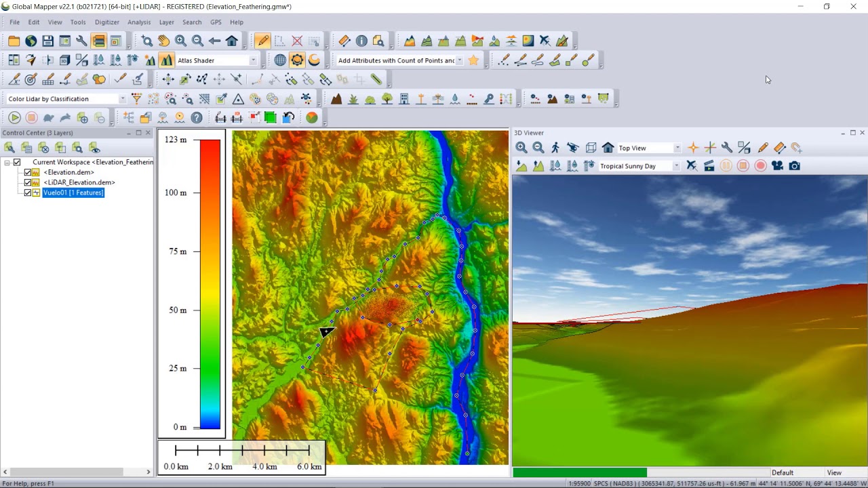Click the green play button in script toolbar
The image size is (868, 488).
[x=14, y=118]
